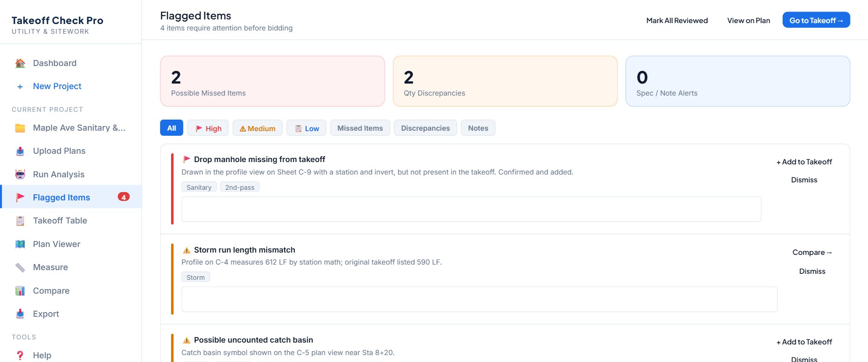
Task: Show only Discrepancies filter
Action: point(425,128)
